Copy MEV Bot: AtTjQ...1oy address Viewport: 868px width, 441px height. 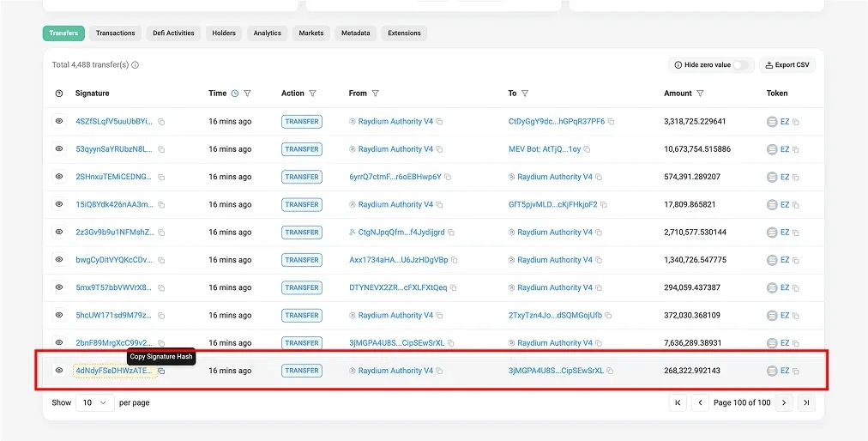pos(587,149)
